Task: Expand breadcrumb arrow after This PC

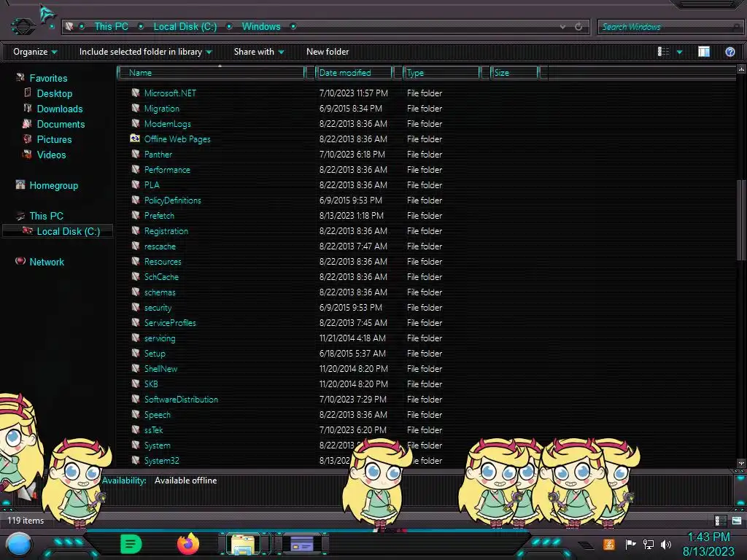Action: point(141,27)
